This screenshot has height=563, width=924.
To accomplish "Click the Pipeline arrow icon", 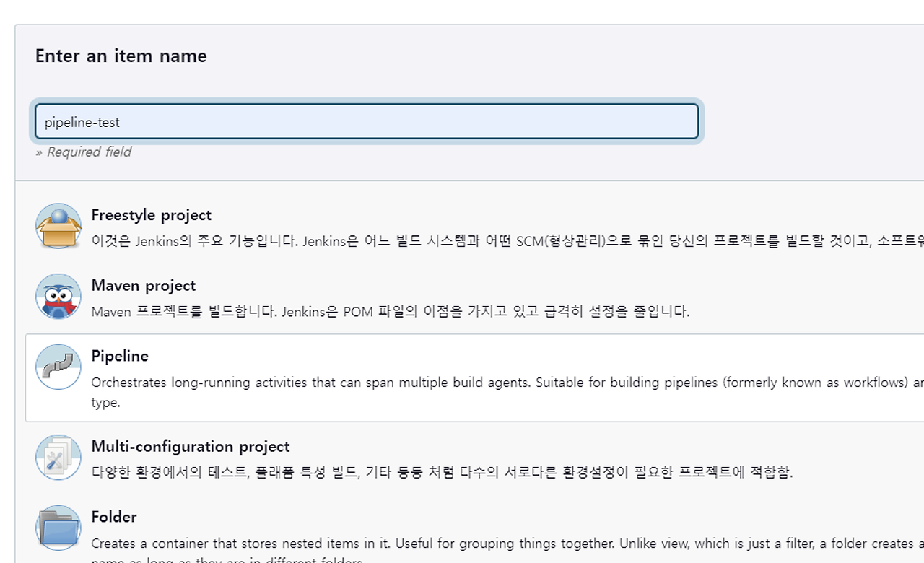I will tap(58, 367).
